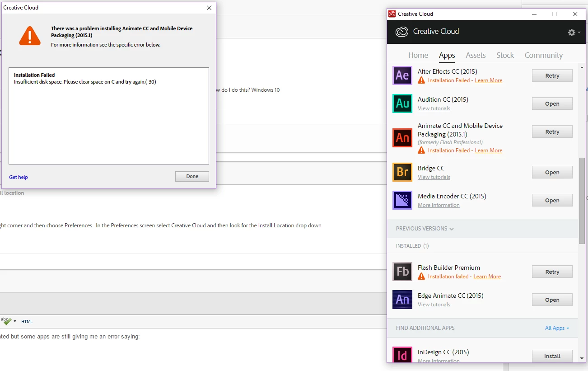View tutorials for Bridge CC
Viewport: 588px width, 371px height.
coord(434,177)
